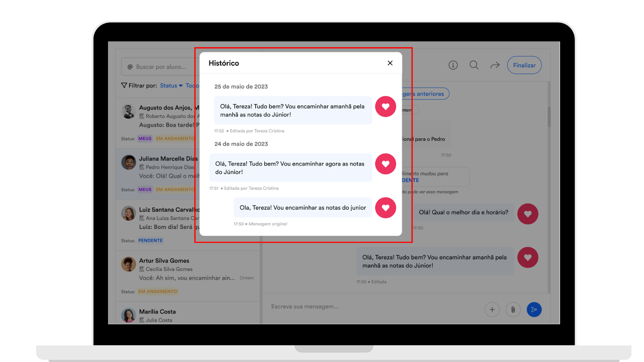This screenshot has height=362, width=644.
Task: Send message with the blue arrow button
Action: coord(534,309)
